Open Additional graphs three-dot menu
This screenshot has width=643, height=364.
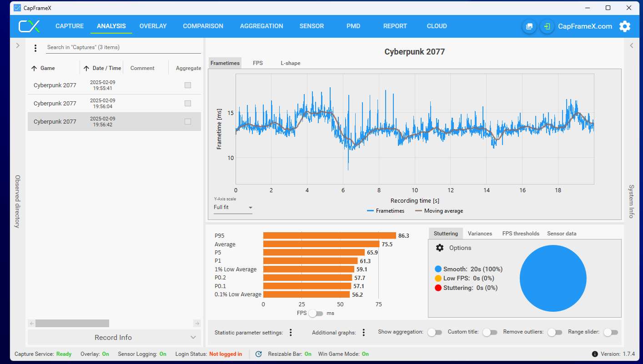click(x=363, y=333)
